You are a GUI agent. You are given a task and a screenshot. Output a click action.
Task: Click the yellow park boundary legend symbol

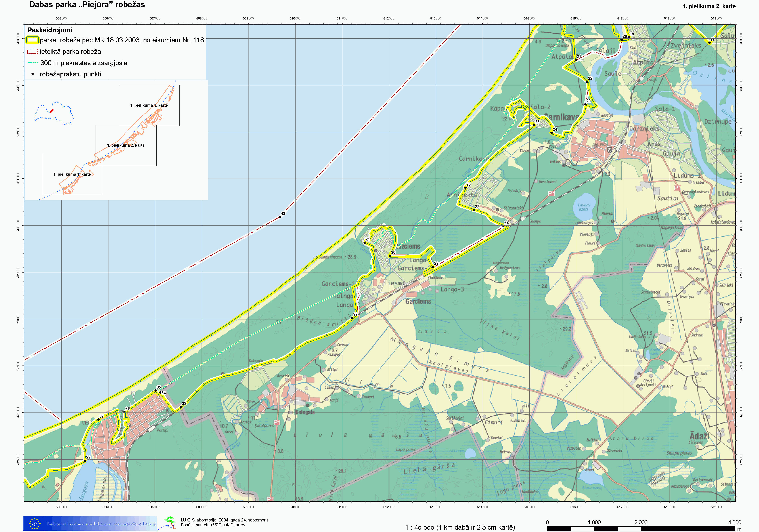click(32, 40)
